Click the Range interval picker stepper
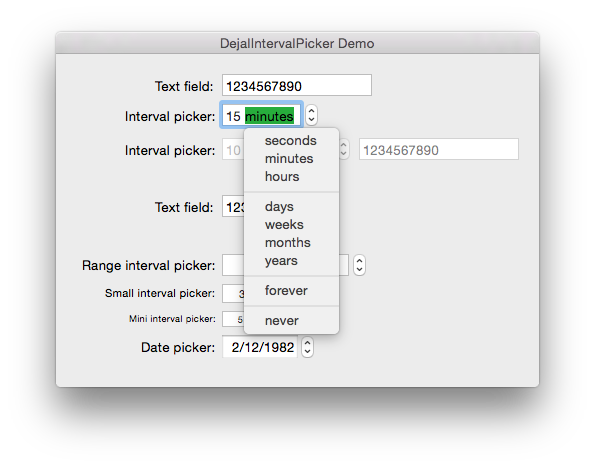Screen dimensions: 595x467 tap(359, 265)
